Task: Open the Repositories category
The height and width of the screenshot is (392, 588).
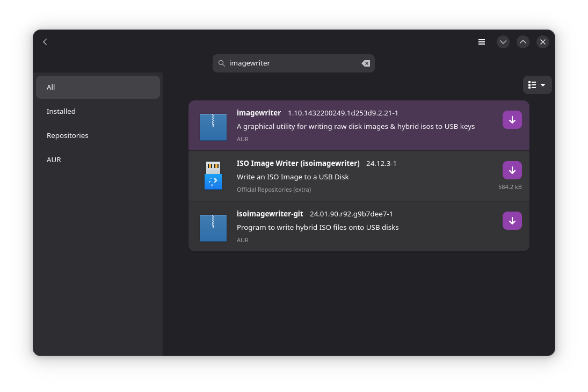Action: click(98, 135)
